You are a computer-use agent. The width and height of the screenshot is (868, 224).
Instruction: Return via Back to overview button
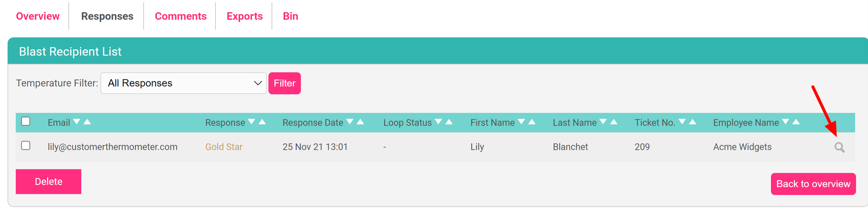pyautogui.click(x=813, y=184)
